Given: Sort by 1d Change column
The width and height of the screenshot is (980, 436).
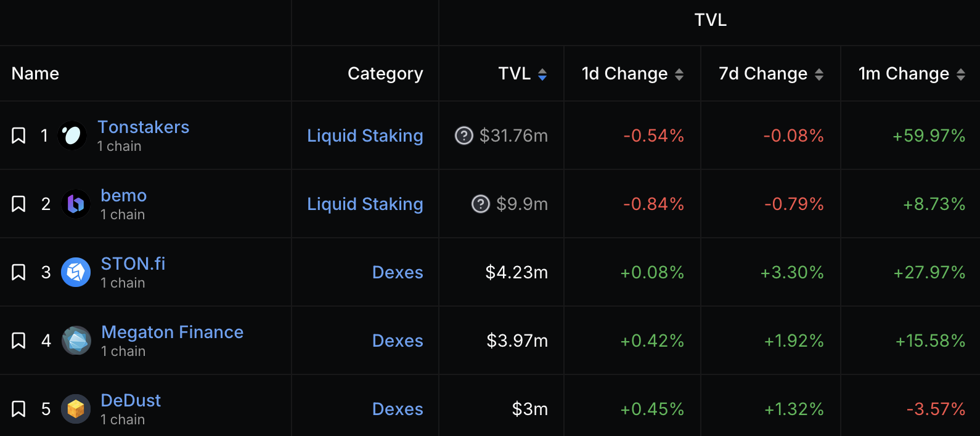Looking at the screenshot, I should click(x=679, y=75).
